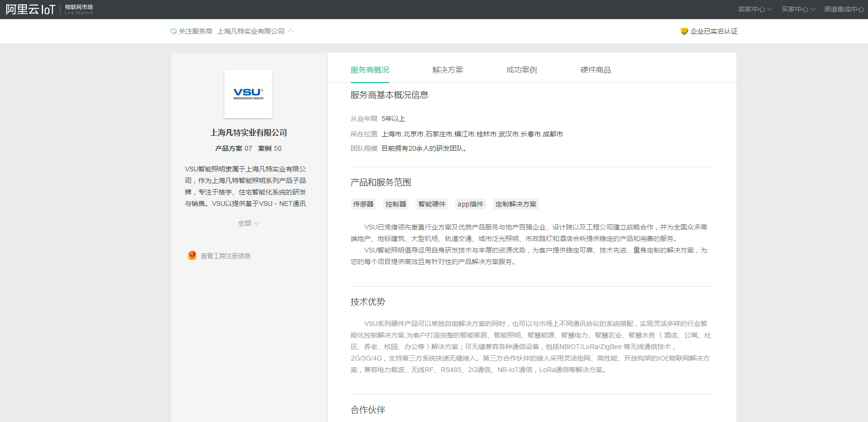Expand full description with 全部
Screen dimensions: 868x422
(x=248, y=223)
